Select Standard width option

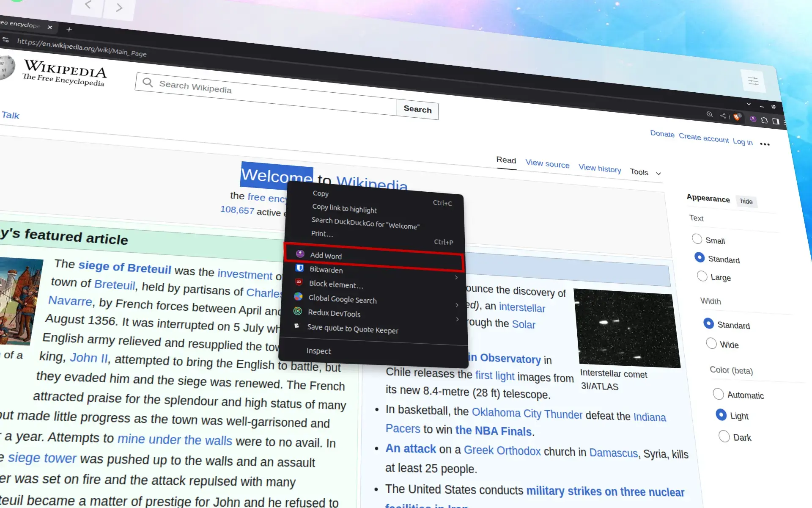[708, 323]
